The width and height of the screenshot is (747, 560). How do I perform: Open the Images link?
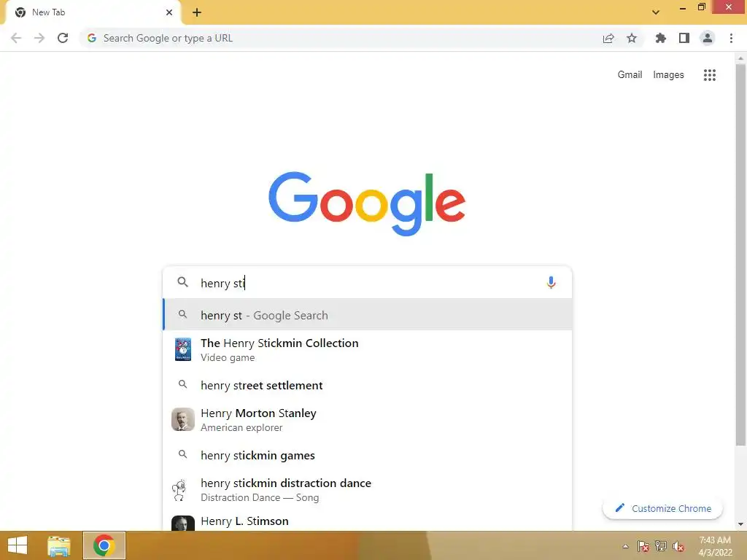click(668, 75)
